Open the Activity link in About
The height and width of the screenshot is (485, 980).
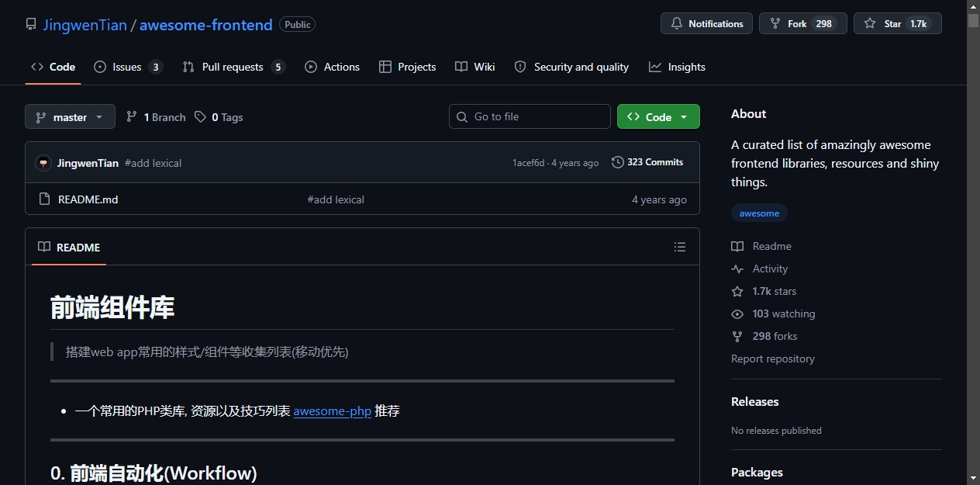pos(760,268)
